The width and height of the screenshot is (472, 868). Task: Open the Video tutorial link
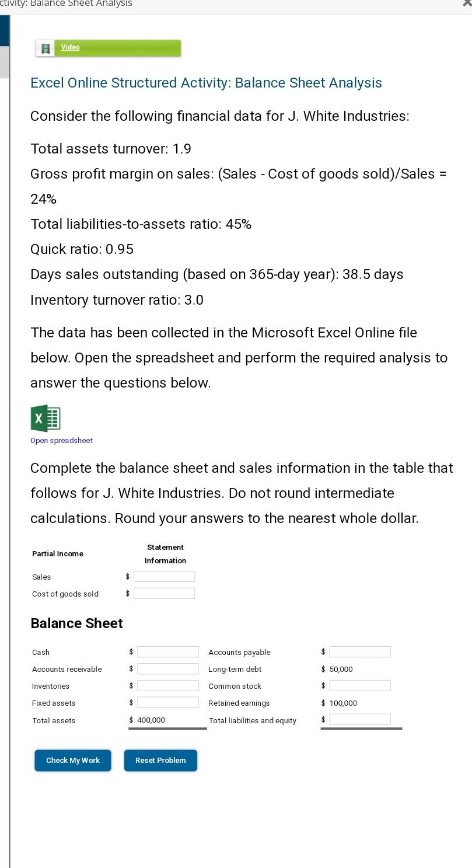(x=69, y=47)
